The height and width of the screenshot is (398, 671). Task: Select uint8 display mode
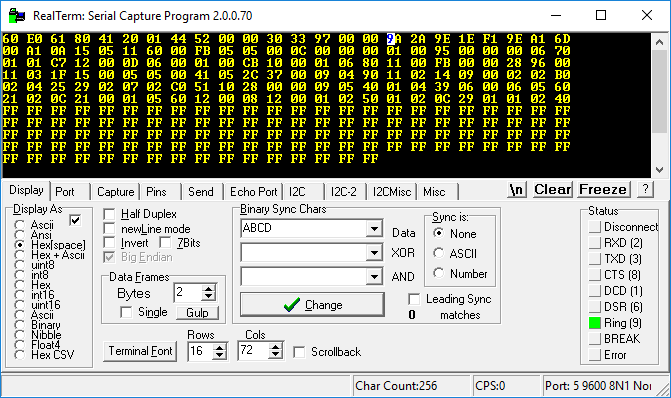(x=19, y=265)
